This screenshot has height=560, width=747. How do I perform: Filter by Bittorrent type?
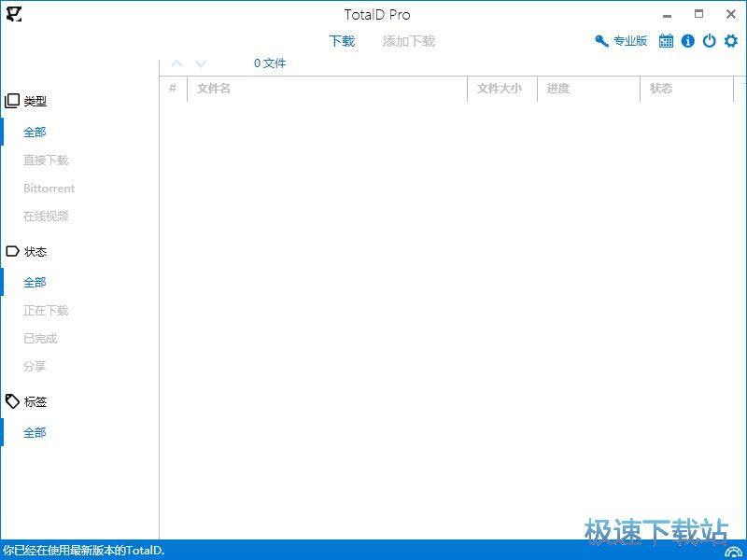click(49, 189)
